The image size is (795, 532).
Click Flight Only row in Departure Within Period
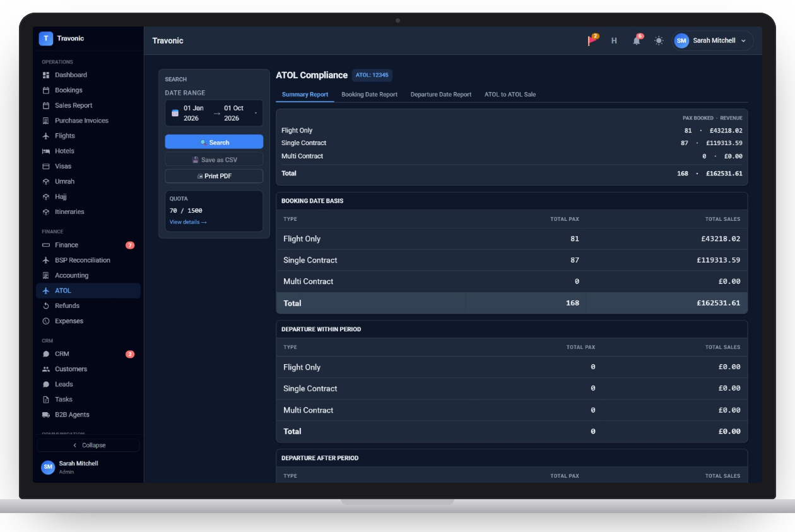512,367
